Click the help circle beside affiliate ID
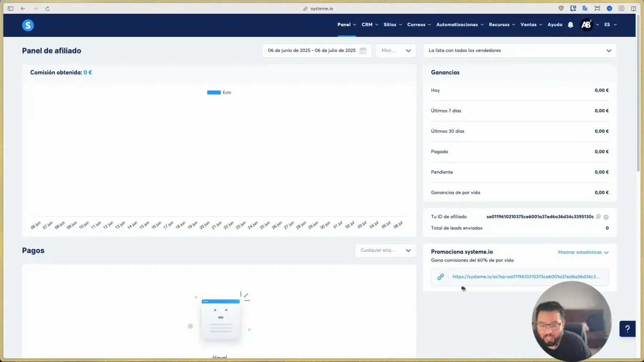644x362 pixels. (606, 217)
